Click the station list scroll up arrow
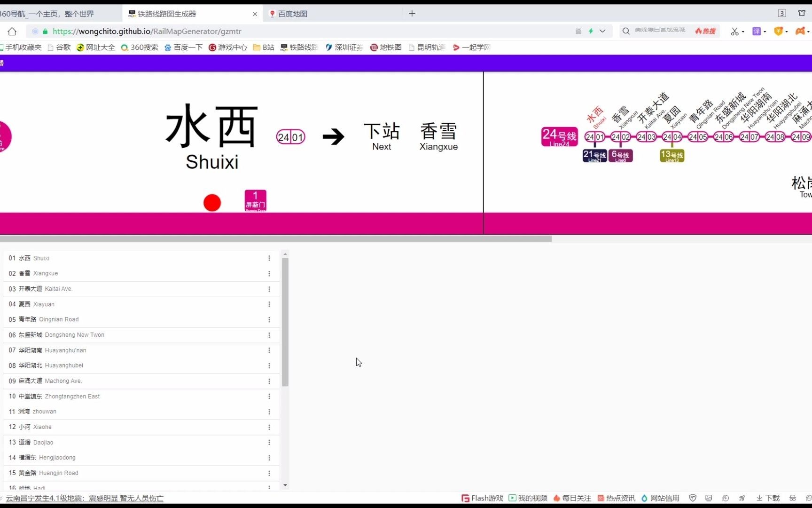Viewport: 812px width, 508px height. (285, 254)
